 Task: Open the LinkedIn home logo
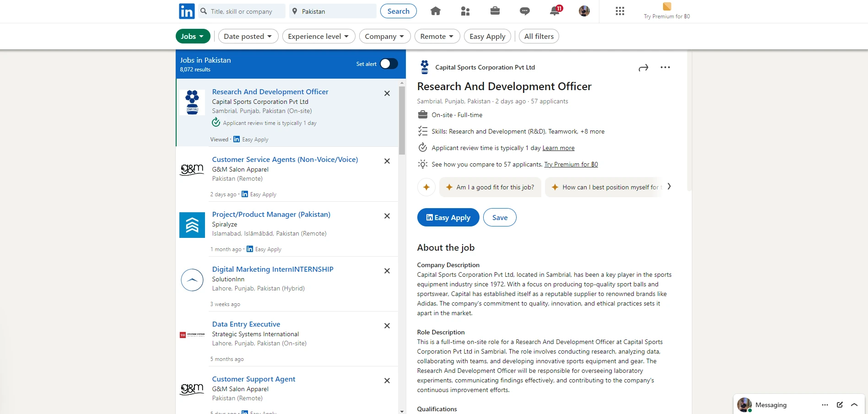[x=187, y=11]
